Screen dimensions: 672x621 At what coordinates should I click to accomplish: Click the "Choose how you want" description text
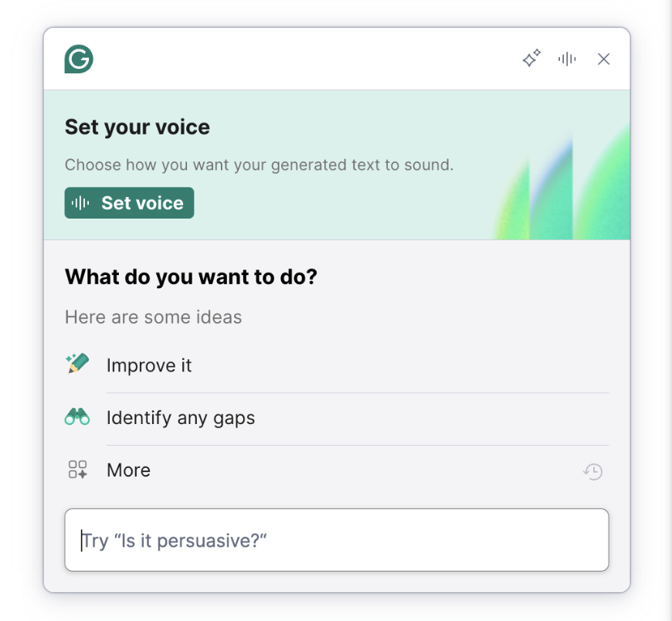(x=259, y=165)
